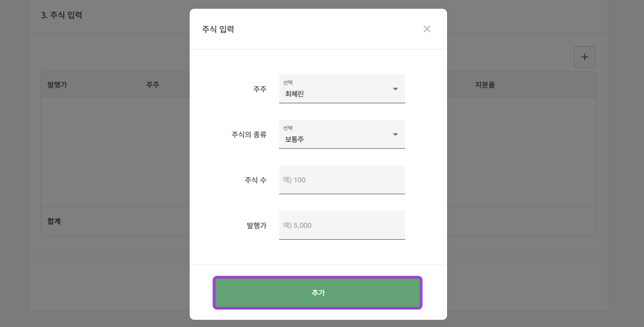The width and height of the screenshot is (644, 327).
Task: Click the plus icon to add a row
Action: point(584,57)
